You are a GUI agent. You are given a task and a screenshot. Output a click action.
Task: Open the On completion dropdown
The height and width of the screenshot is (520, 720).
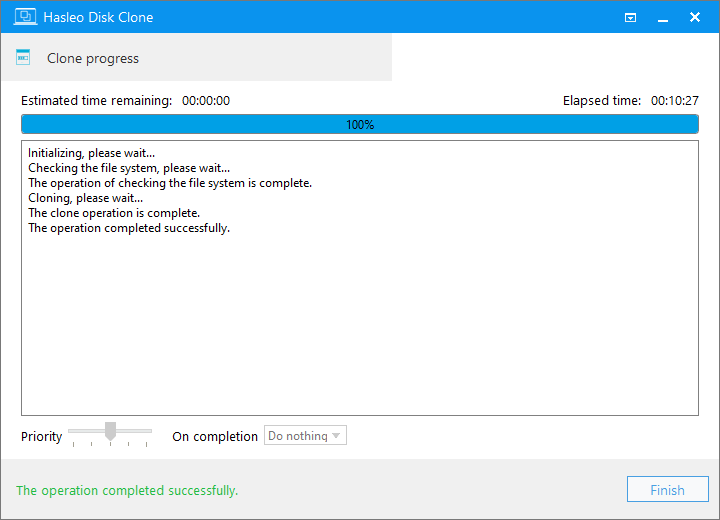tap(305, 435)
